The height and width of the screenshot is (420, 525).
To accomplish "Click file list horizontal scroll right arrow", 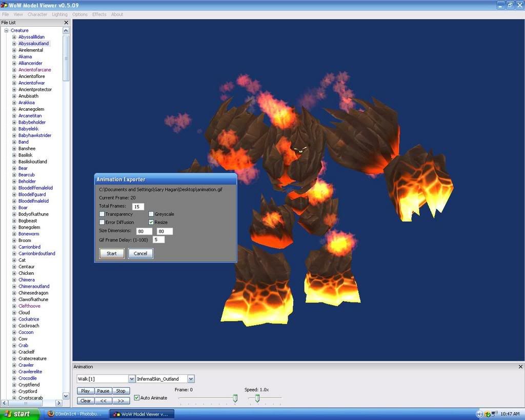I will pyautogui.click(x=59, y=403).
